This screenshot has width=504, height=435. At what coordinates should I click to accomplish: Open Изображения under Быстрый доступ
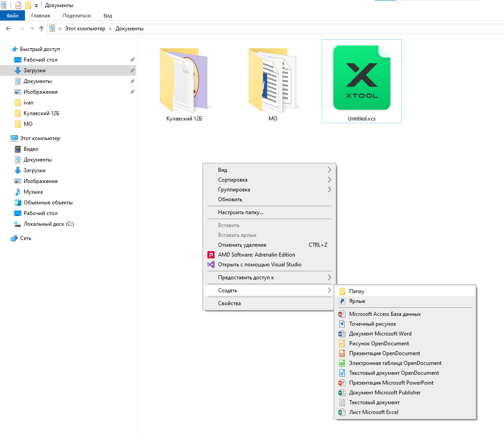click(x=40, y=92)
